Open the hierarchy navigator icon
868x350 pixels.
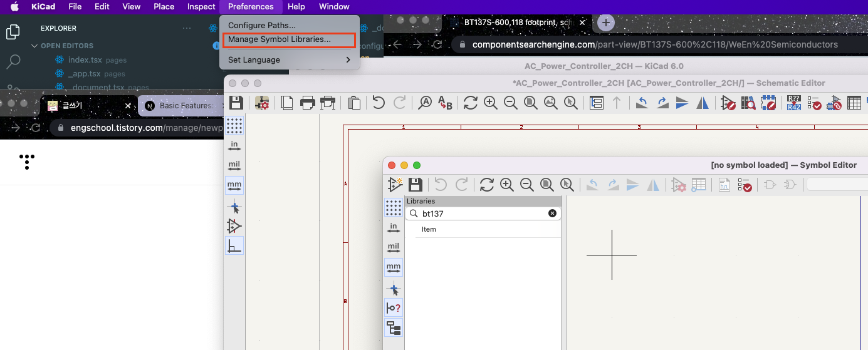point(597,103)
